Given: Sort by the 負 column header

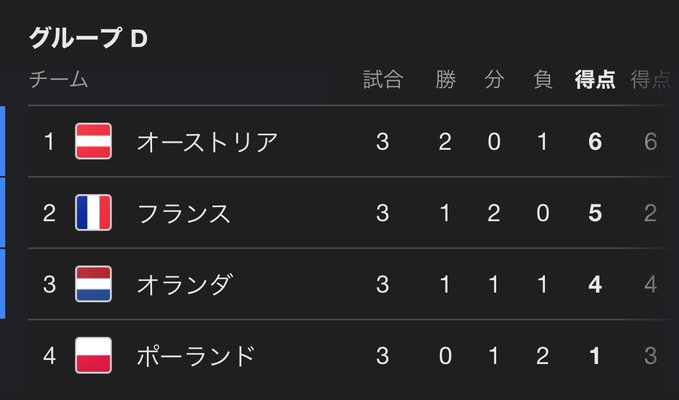Looking at the screenshot, I should point(543,80).
